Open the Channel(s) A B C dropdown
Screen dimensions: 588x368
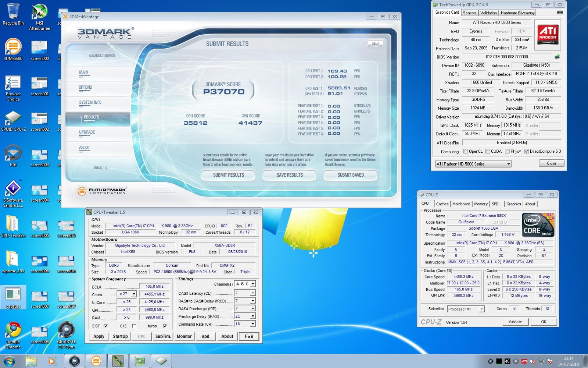click(x=253, y=284)
